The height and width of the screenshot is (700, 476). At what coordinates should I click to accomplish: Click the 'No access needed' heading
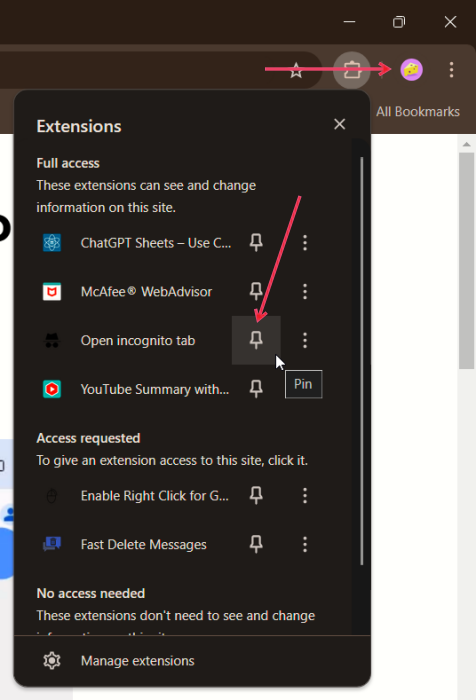coord(91,593)
